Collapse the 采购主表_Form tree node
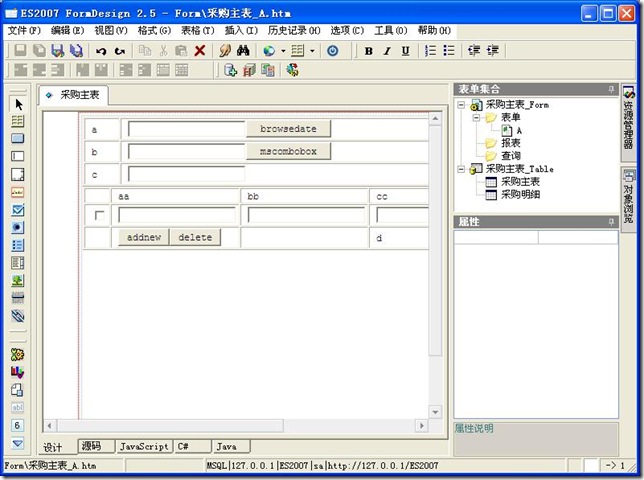Image resolution: width=644 pixels, height=480 pixels. pyautogui.click(x=461, y=105)
